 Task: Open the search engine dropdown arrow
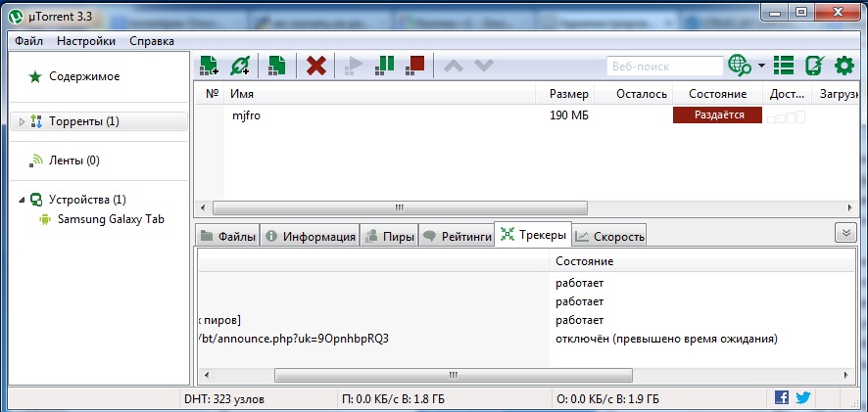coord(761,67)
